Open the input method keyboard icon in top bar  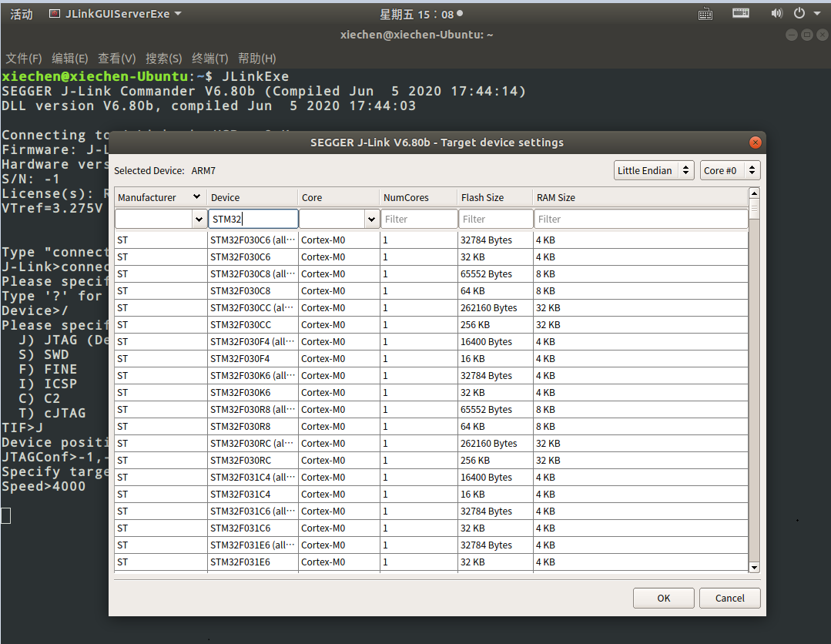pyautogui.click(x=705, y=13)
